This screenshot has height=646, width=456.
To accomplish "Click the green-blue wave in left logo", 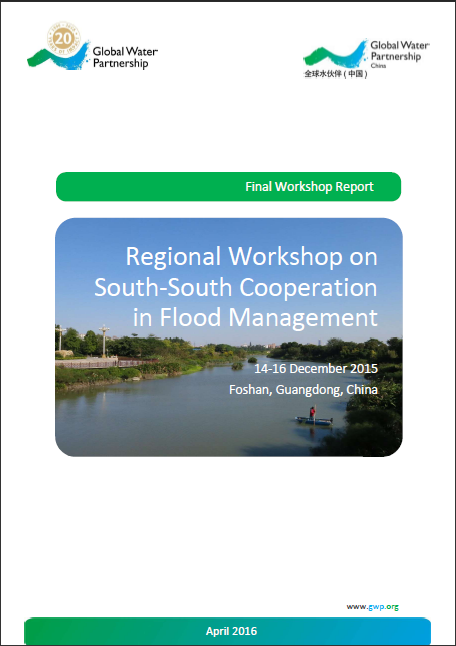I will [58, 57].
